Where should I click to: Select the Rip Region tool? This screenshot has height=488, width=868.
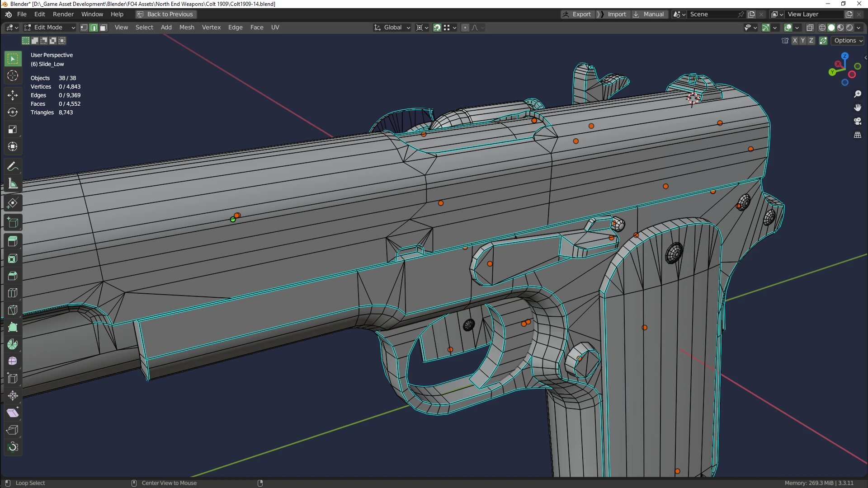pyautogui.click(x=13, y=430)
